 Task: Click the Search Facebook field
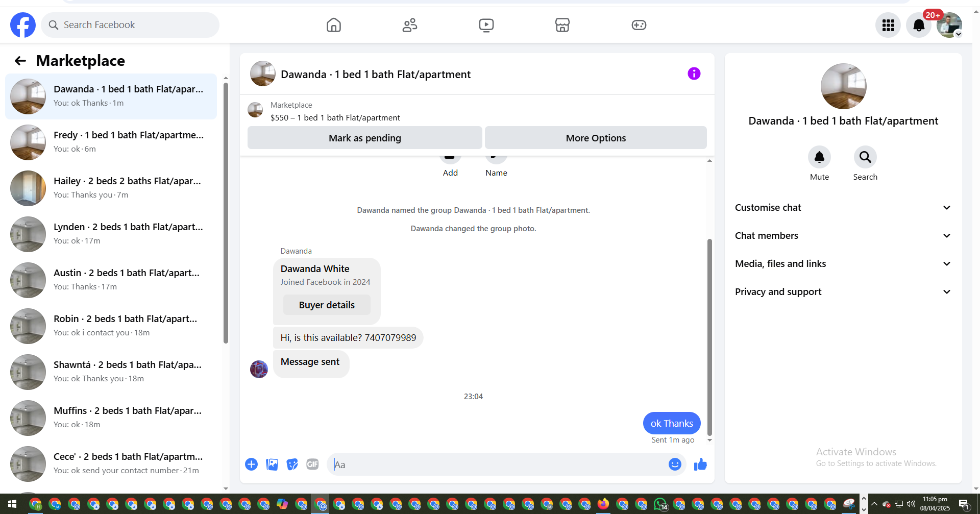tap(130, 25)
